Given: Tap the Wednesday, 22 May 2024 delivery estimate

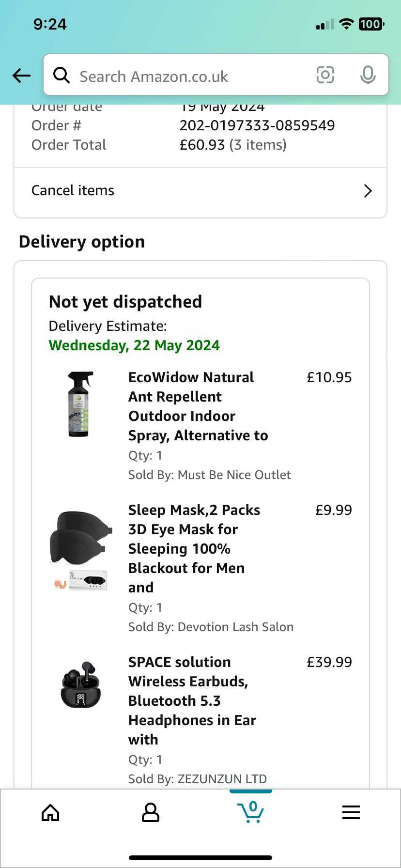Looking at the screenshot, I should click(134, 345).
